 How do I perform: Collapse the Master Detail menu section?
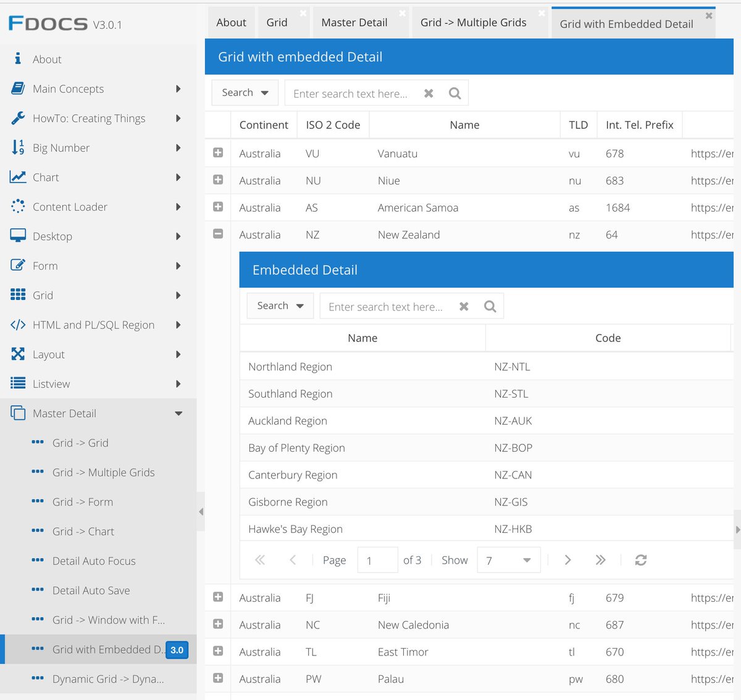[x=178, y=414]
